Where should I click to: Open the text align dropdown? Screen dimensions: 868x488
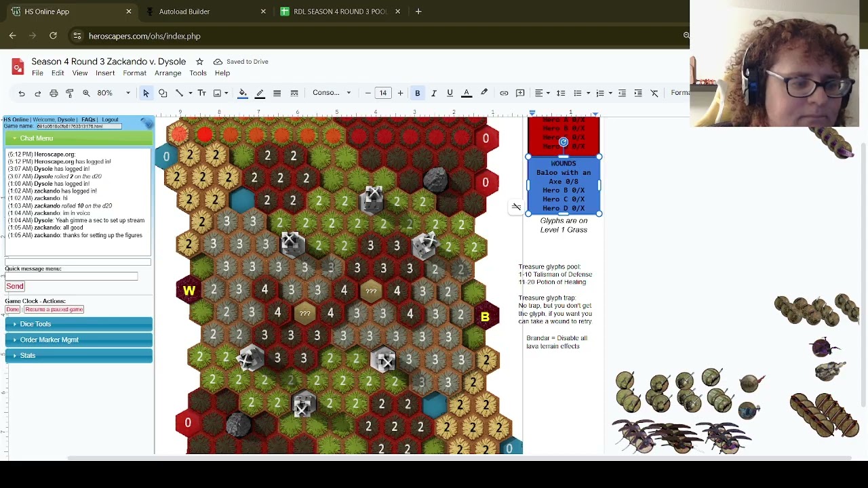pyautogui.click(x=541, y=93)
